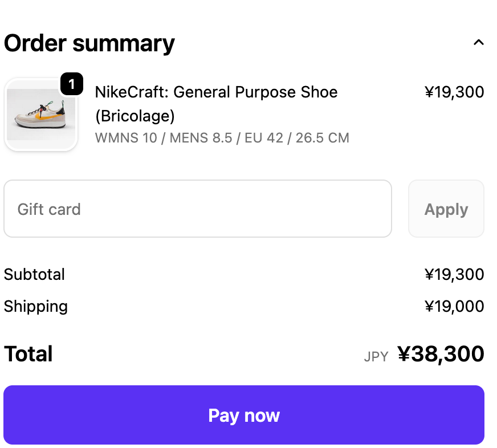Click the Subtotal amount ¥19,300
This screenshot has width=497, height=448.
point(454,274)
